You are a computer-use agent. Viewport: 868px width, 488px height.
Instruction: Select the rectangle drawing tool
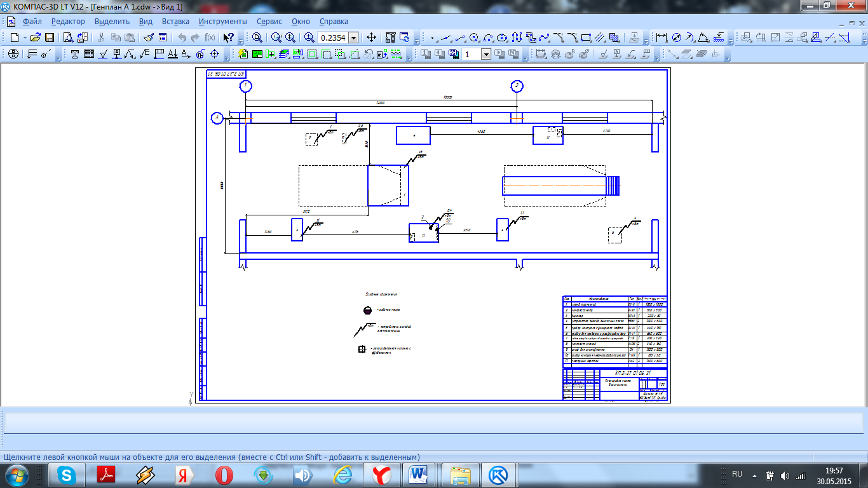[x=586, y=37]
